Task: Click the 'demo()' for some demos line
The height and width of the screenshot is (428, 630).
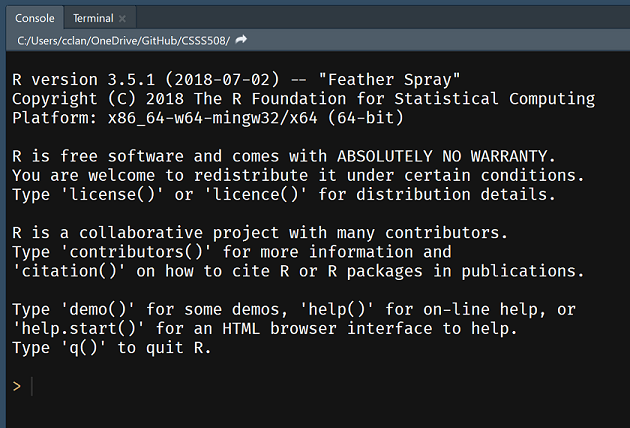Action: [x=294, y=310]
